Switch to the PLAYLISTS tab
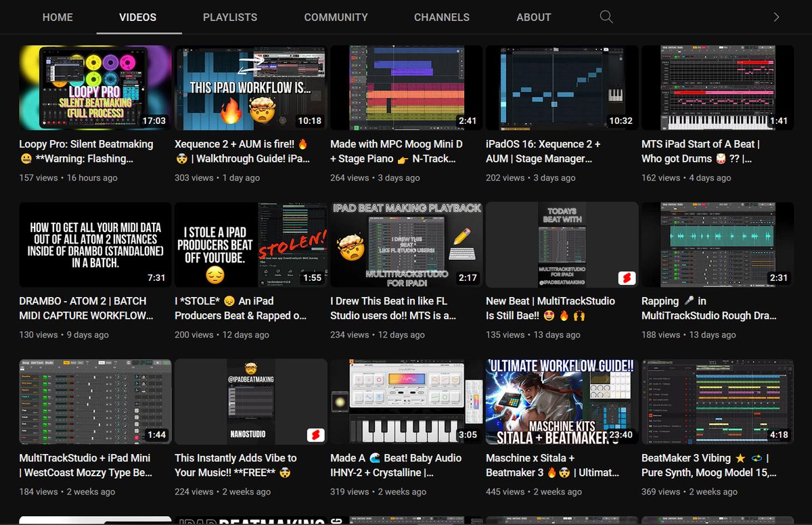This screenshot has height=525, width=812. click(230, 17)
